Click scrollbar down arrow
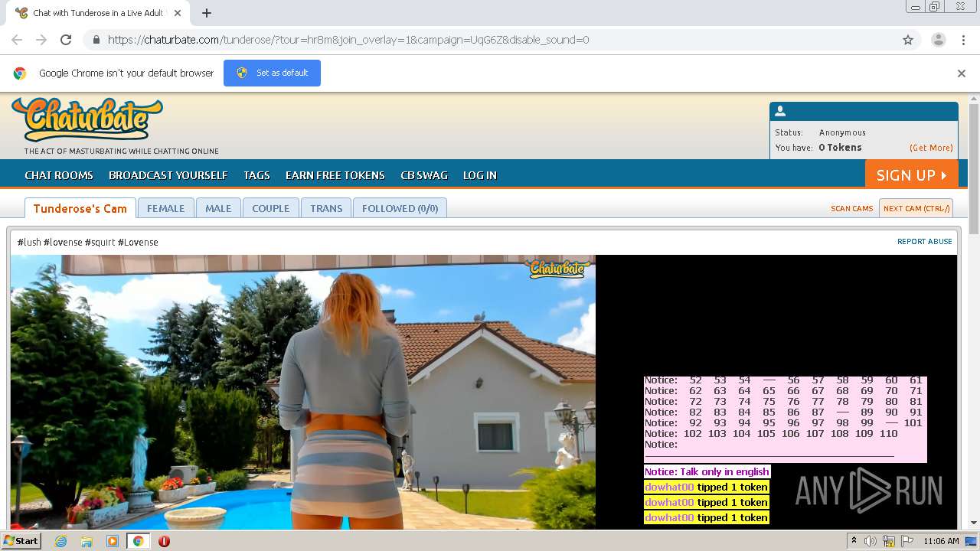This screenshot has width=980, height=551. [974, 523]
